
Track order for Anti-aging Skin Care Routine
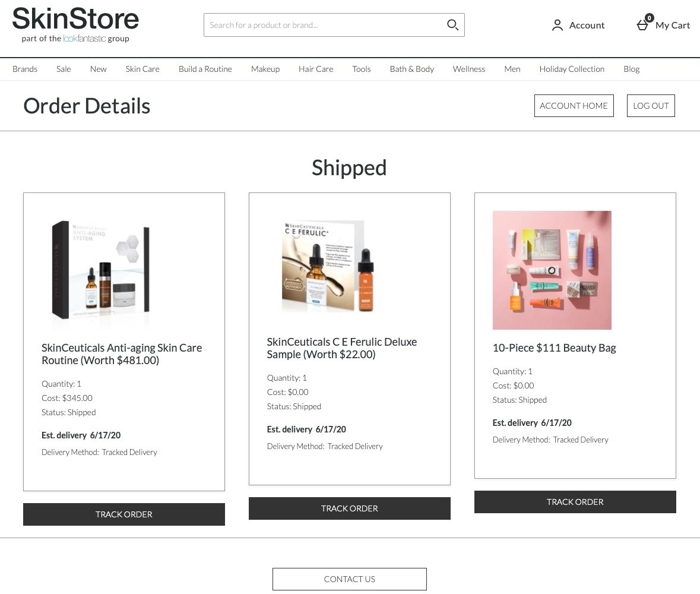124,514
